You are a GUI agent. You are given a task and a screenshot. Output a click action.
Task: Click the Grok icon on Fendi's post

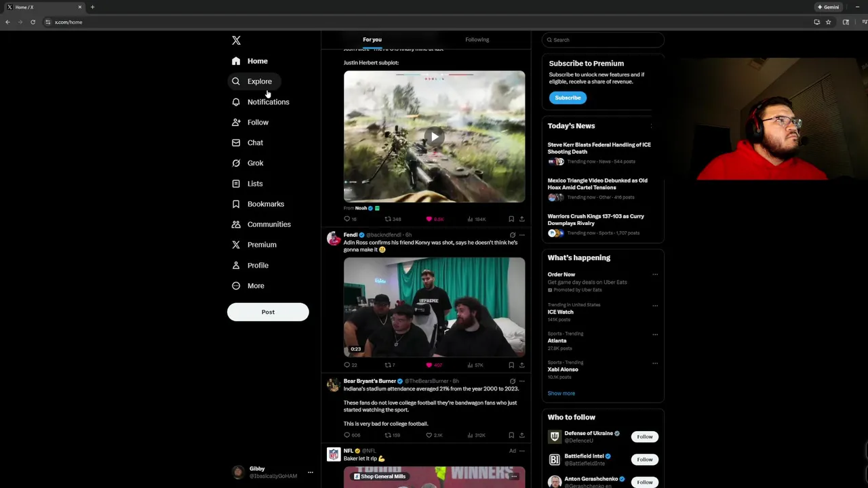coord(513,235)
